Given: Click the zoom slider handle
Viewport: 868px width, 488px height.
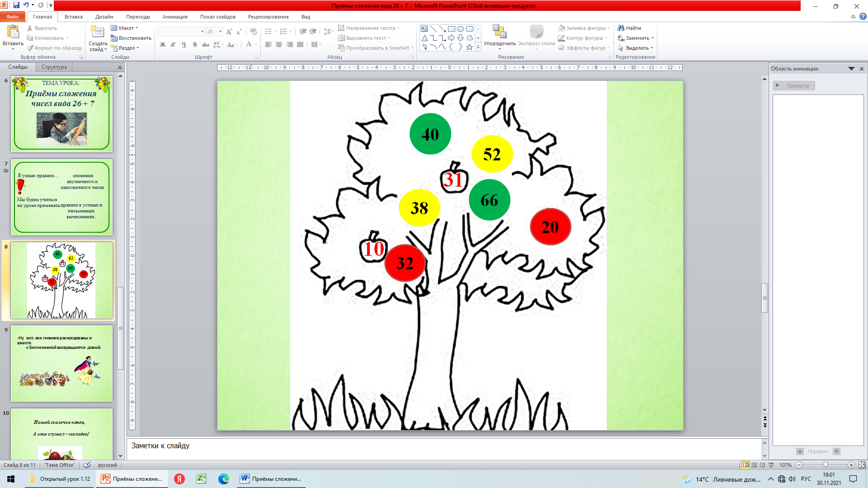Looking at the screenshot, I should [x=826, y=465].
